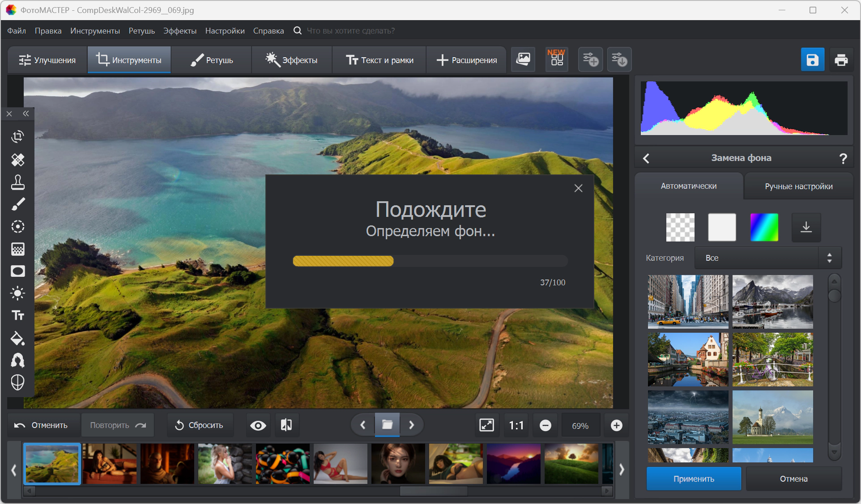Toggle the eye preview original button
Image resolution: width=861 pixels, height=504 pixels.
(x=258, y=425)
